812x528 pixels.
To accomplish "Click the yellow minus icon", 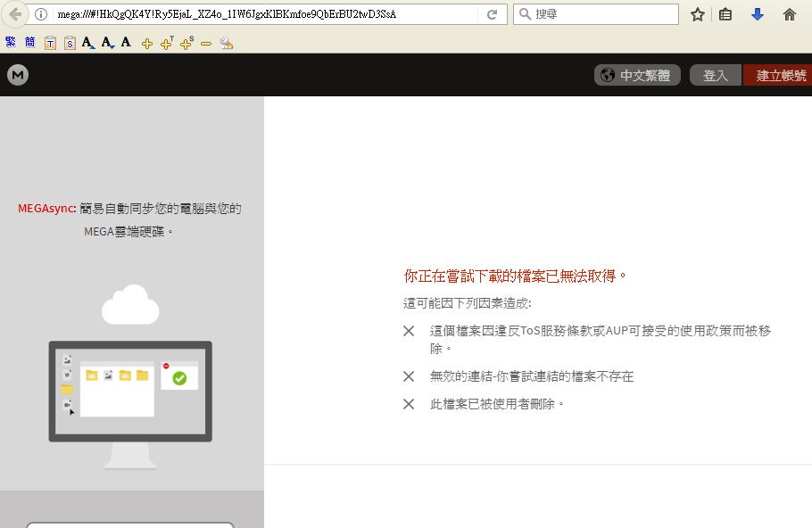I will (x=206, y=44).
